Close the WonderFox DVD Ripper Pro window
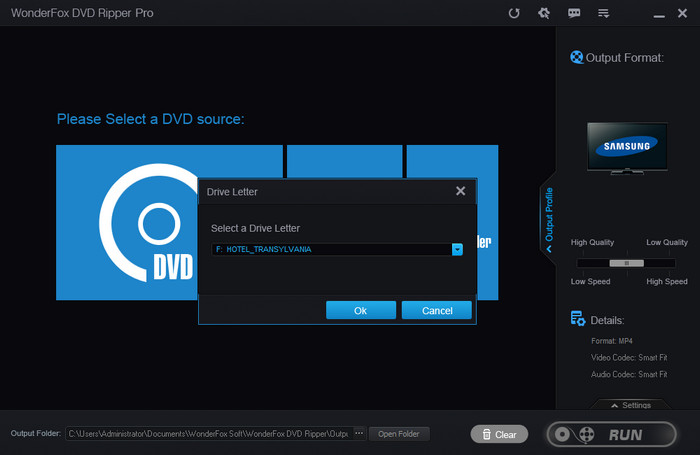Viewport: 700px width, 455px height. point(682,13)
